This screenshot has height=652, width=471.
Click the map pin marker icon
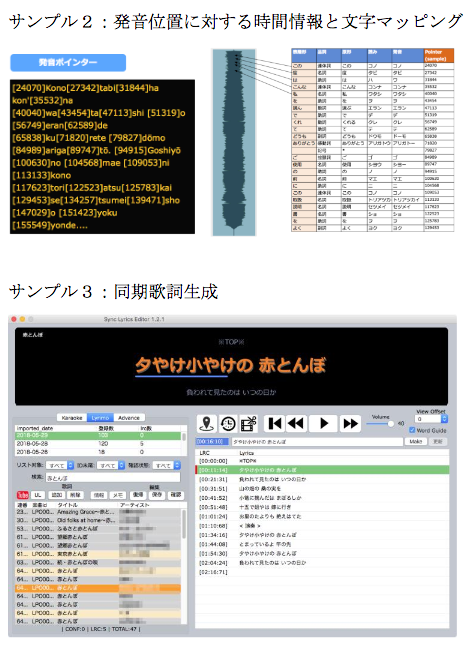tap(206, 423)
